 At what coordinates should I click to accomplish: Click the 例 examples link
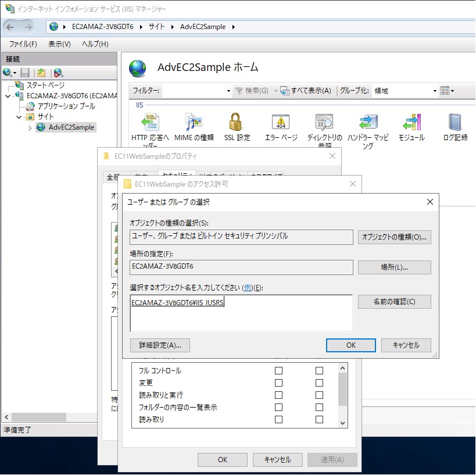click(x=248, y=288)
